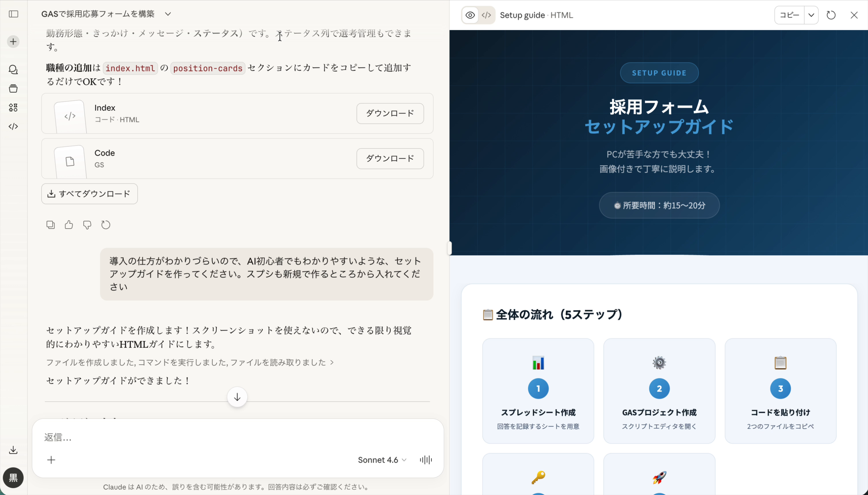Screen dimensions: 868x495
Task: Open the Sonnet 4.6 model selector
Action: click(x=381, y=460)
